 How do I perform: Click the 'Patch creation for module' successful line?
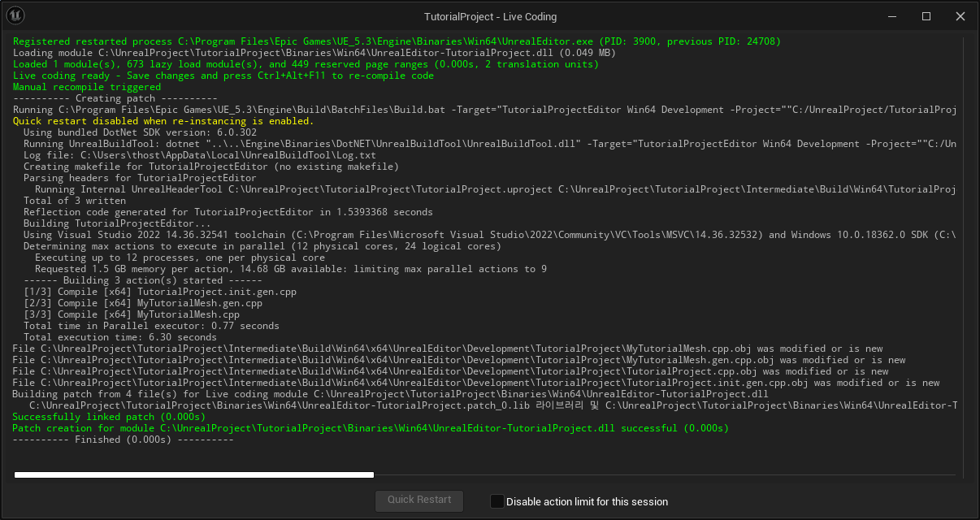371,428
